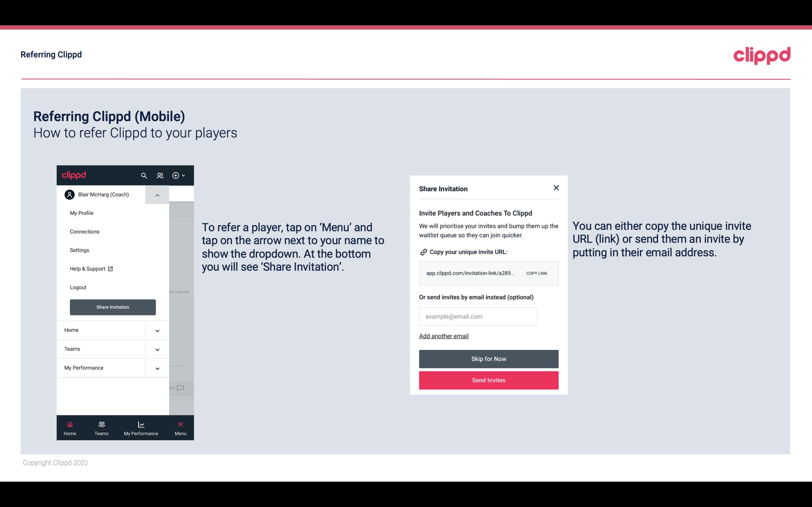Click the chain link icon next to invite URL
Image resolution: width=812 pixels, height=507 pixels.
(x=423, y=252)
